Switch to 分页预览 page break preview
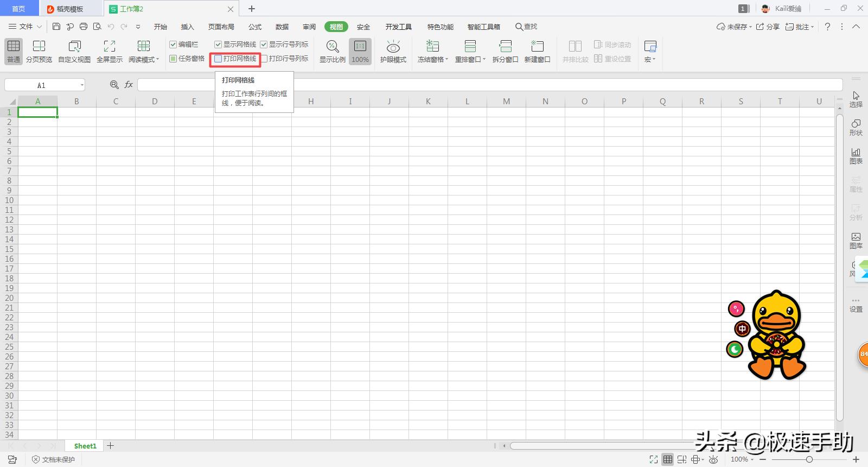The image size is (868, 467). pos(39,52)
